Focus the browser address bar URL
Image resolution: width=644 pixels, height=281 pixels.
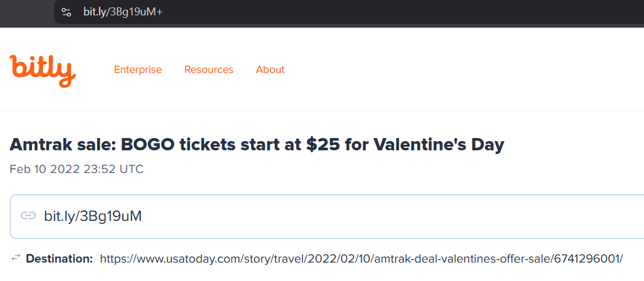pos(123,12)
